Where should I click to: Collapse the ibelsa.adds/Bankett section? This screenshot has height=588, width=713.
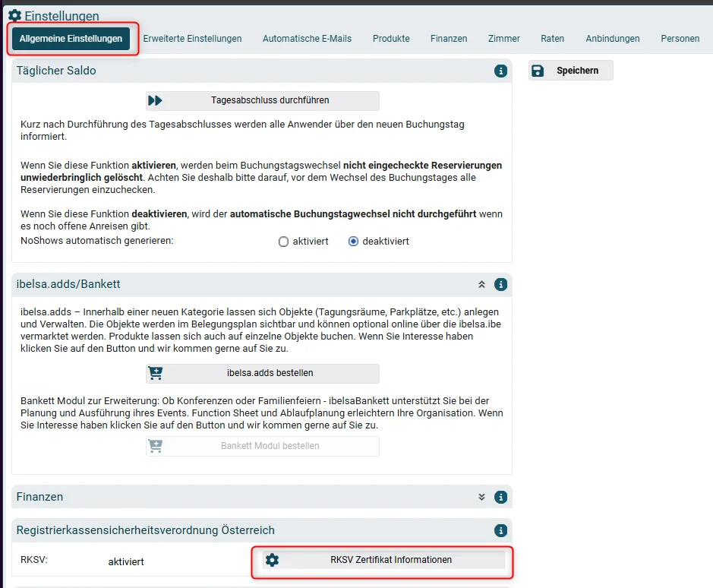pyautogui.click(x=481, y=284)
